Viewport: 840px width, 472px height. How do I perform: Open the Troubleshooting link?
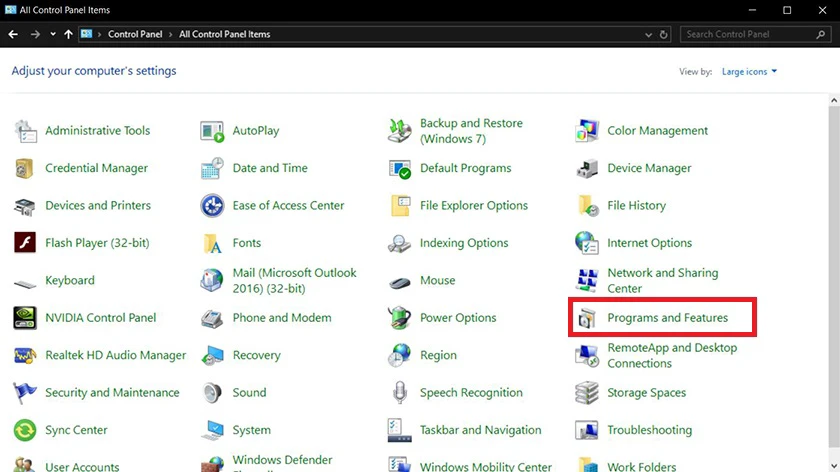point(649,430)
